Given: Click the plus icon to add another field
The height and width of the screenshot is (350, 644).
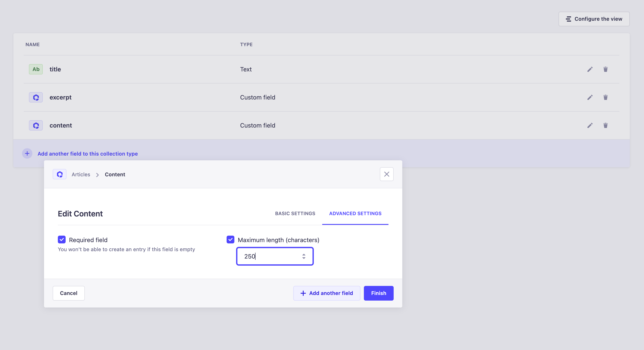Looking at the screenshot, I should tap(27, 153).
